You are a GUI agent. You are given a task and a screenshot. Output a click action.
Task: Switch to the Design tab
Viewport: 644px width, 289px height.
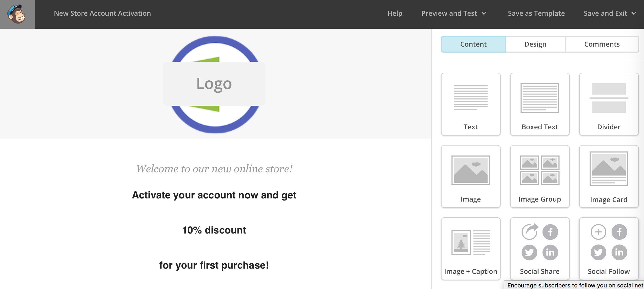[535, 44]
